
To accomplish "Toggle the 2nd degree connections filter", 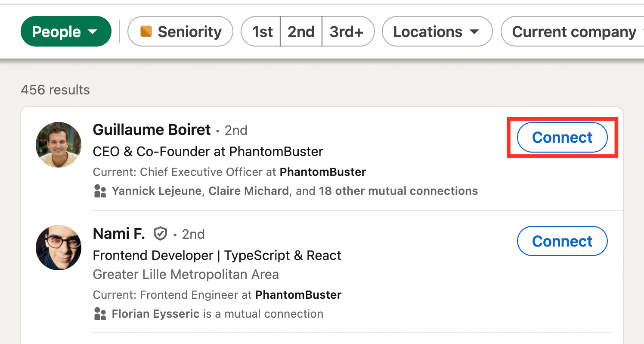I will [301, 31].
